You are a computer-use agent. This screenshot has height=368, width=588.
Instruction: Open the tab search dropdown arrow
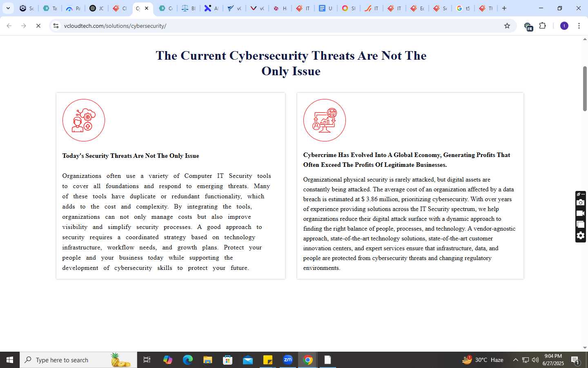coord(8,8)
